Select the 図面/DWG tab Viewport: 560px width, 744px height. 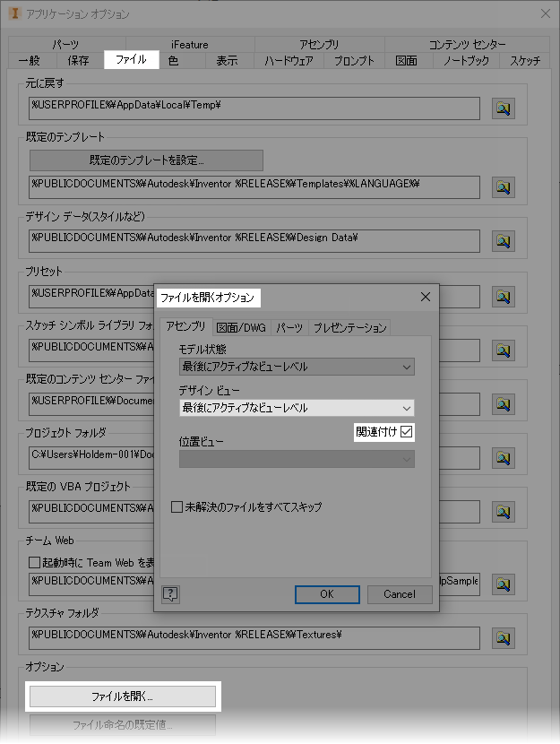pyautogui.click(x=241, y=328)
